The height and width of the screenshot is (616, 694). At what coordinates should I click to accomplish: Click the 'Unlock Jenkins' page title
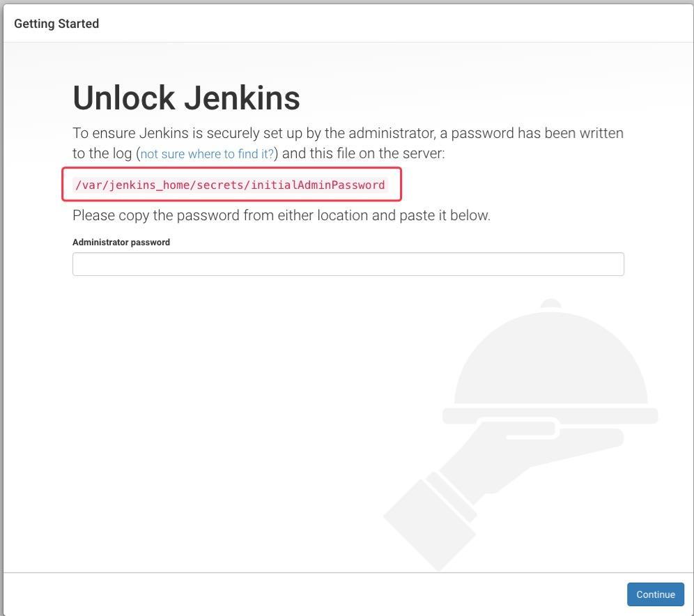pos(186,98)
